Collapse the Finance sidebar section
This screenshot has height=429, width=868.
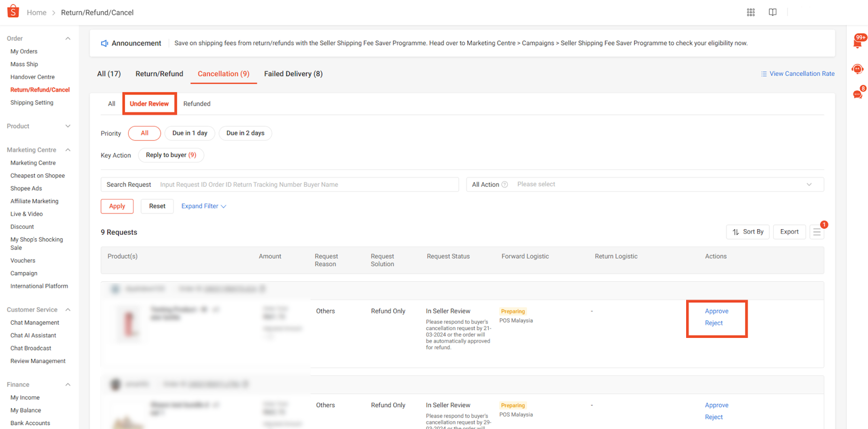68,384
